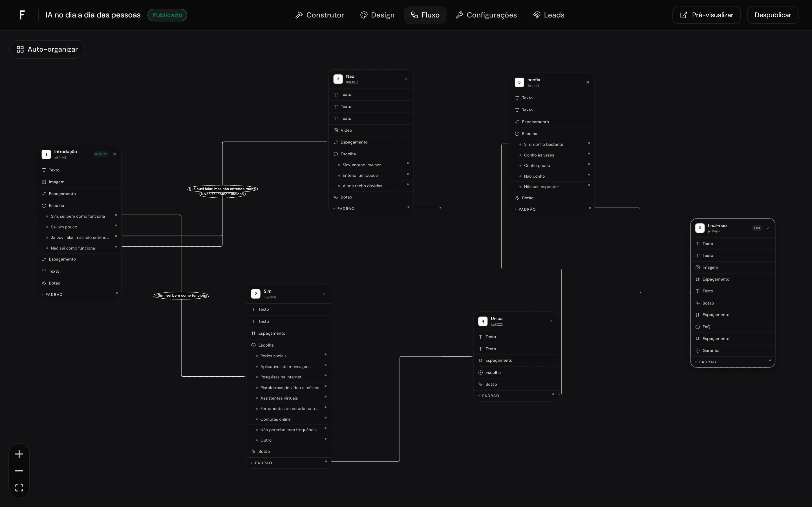Screen dimensions: 812x507
Task: Switch to the Design tab
Action: (377, 15)
